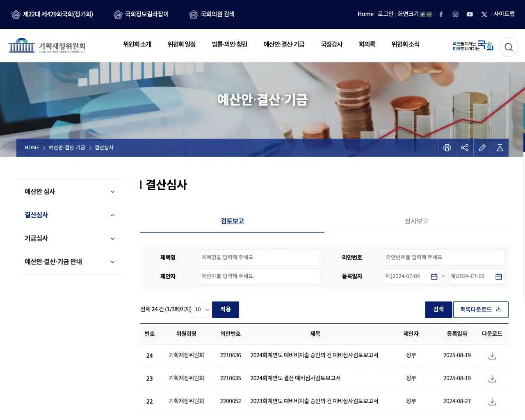Click the 목록다운로드 button
Screen dimensions: 525x420
coord(481,310)
